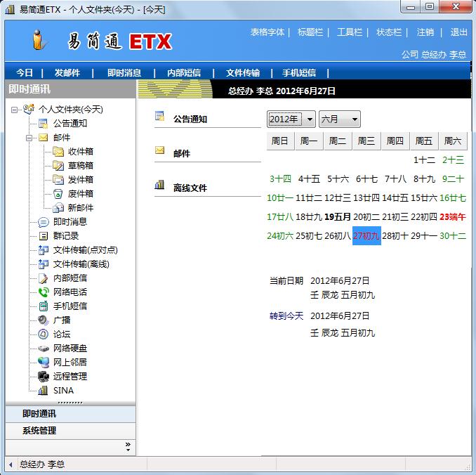The width and height of the screenshot is (476, 475).
Task: Click the 文件传输(离线) icon
Action: [x=43, y=264]
